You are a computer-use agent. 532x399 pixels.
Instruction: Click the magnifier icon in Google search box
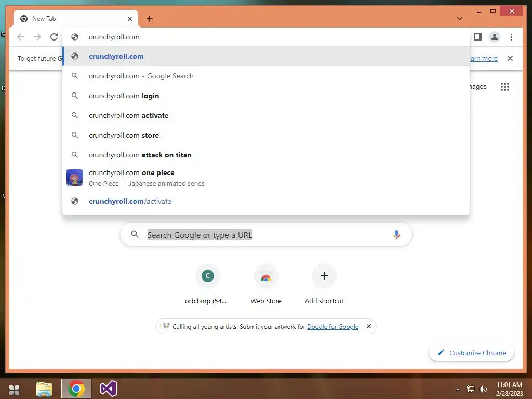(x=135, y=234)
